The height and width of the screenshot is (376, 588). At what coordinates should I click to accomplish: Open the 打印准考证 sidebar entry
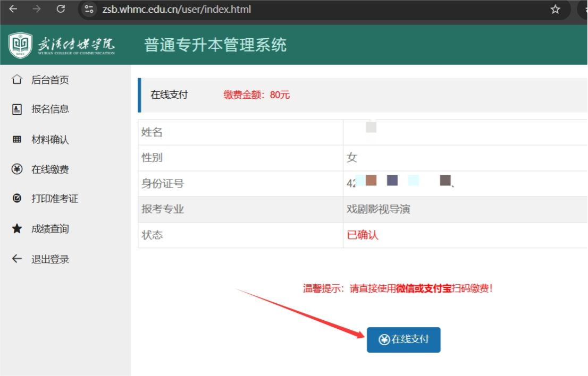tap(54, 199)
